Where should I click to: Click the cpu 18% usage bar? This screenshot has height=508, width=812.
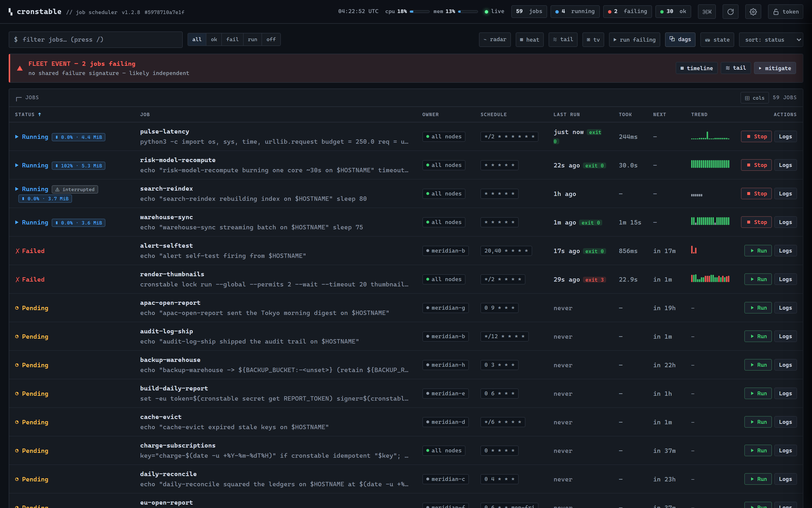(x=420, y=12)
